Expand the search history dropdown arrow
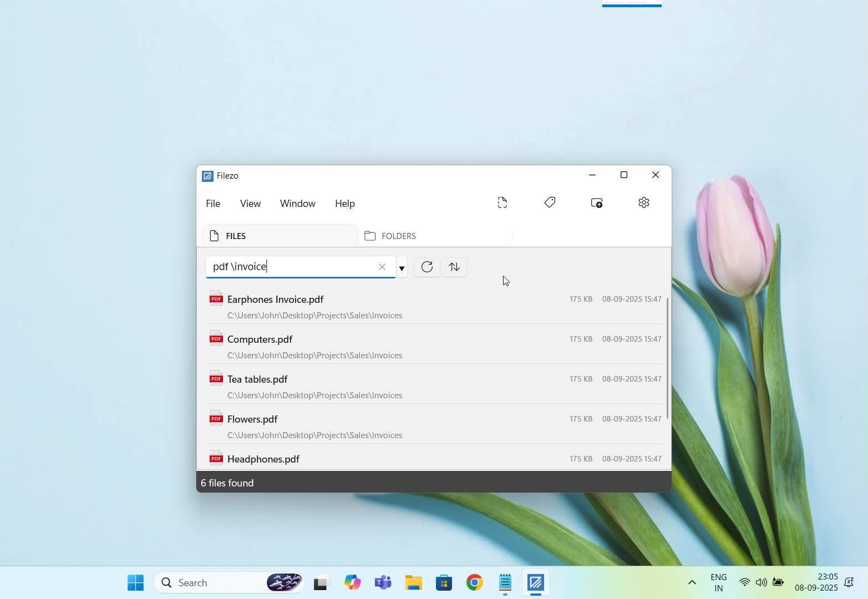868x599 pixels. [x=402, y=268]
